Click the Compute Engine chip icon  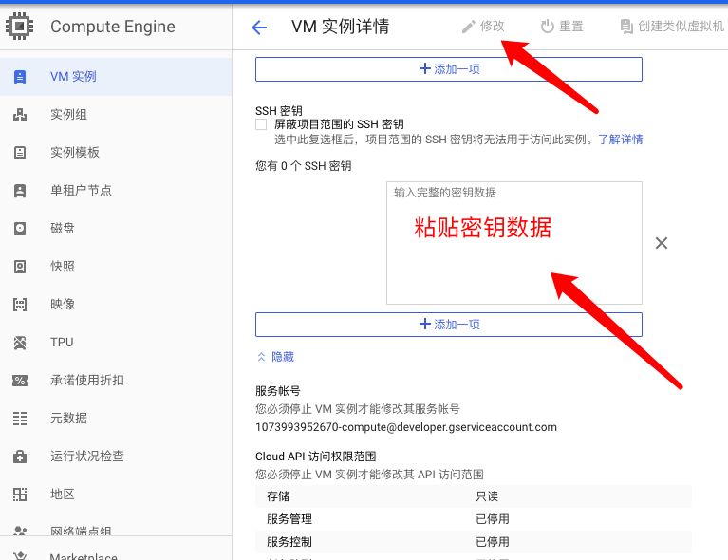20,27
